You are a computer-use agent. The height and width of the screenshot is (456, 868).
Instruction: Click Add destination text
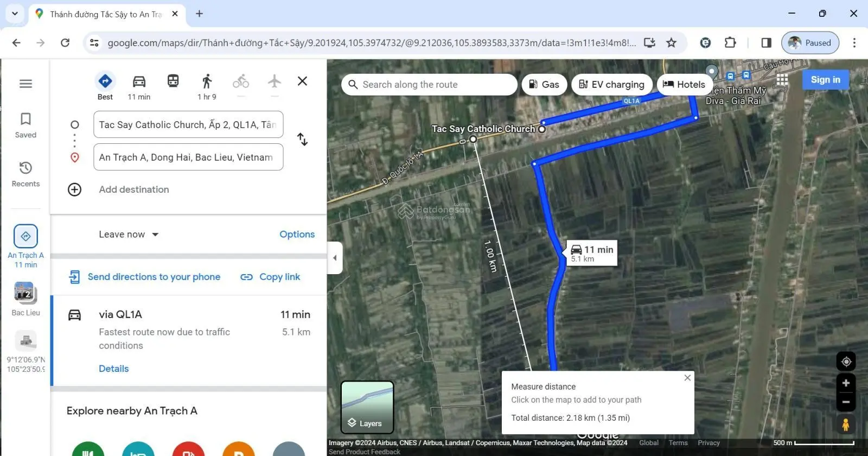tap(134, 189)
